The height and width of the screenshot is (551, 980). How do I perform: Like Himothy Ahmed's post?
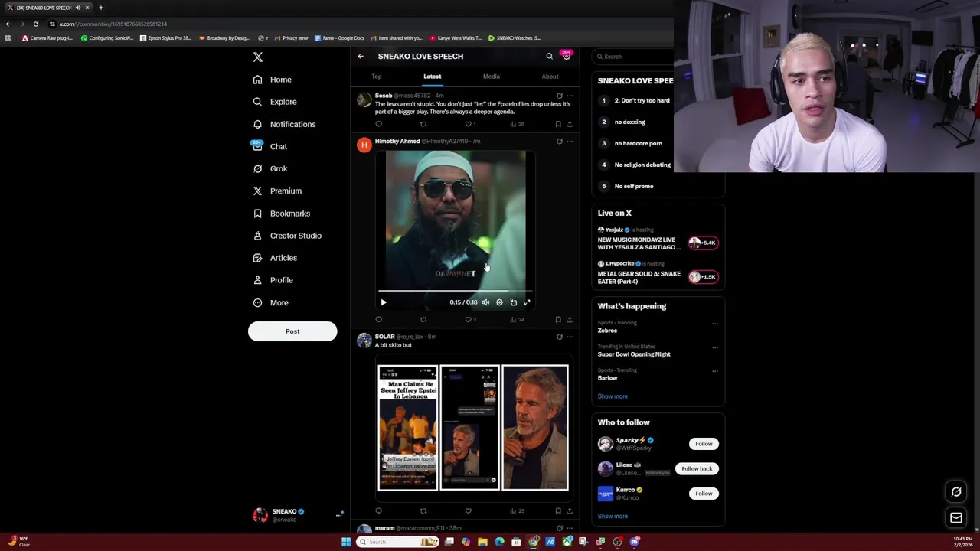(469, 320)
